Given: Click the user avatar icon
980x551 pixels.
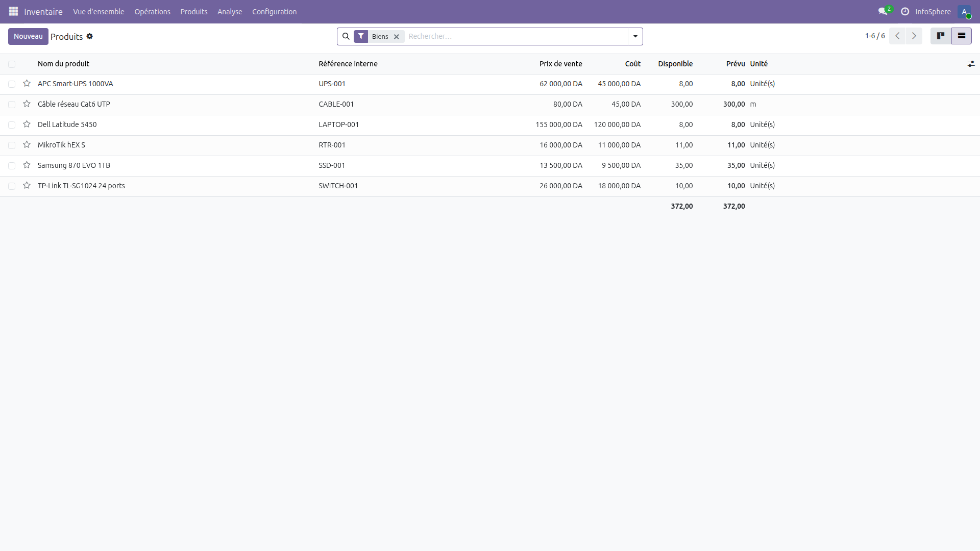Looking at the screenshot, I should tap(966, 12).
